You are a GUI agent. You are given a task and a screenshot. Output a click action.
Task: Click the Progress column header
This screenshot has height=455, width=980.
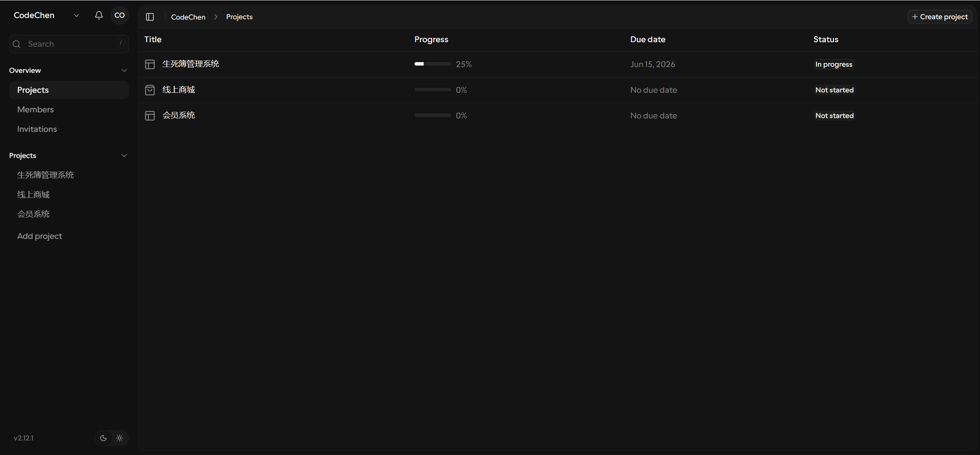pos(431,39)
